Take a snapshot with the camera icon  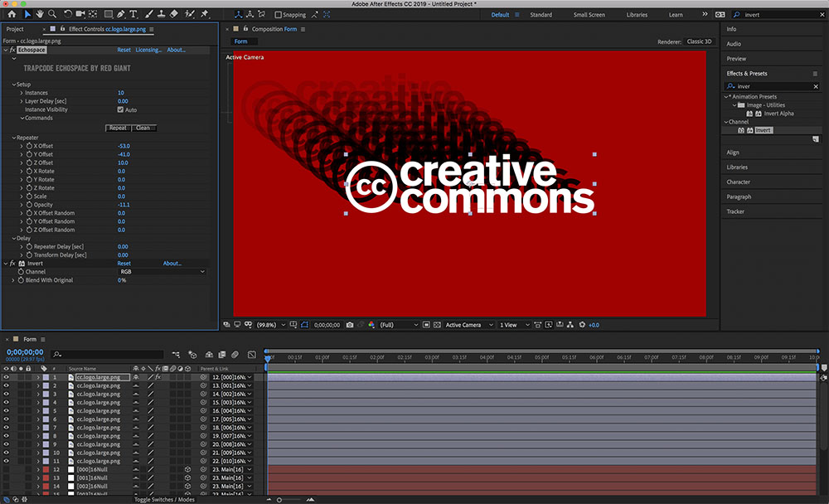(x=350, y=325)
